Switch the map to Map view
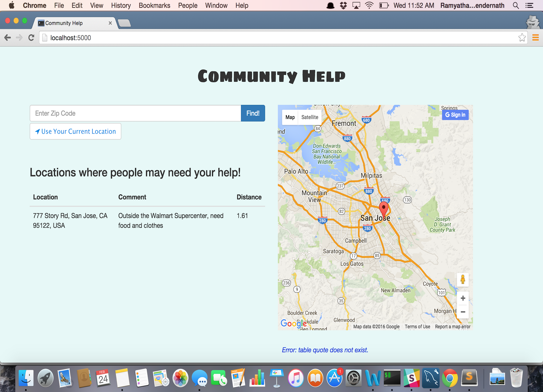The height and width of the screenshot is (392, 543). tap(290, 117)
